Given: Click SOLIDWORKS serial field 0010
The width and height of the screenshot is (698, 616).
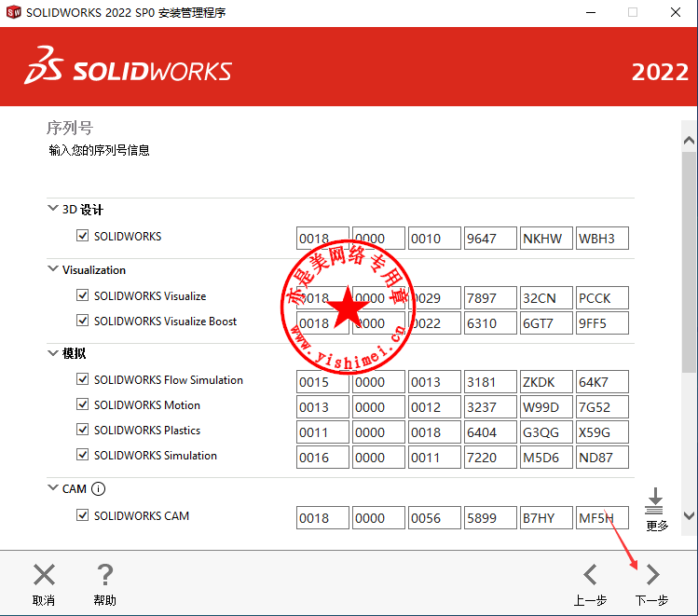Looking at the screenshot, I should coord(434,239).
